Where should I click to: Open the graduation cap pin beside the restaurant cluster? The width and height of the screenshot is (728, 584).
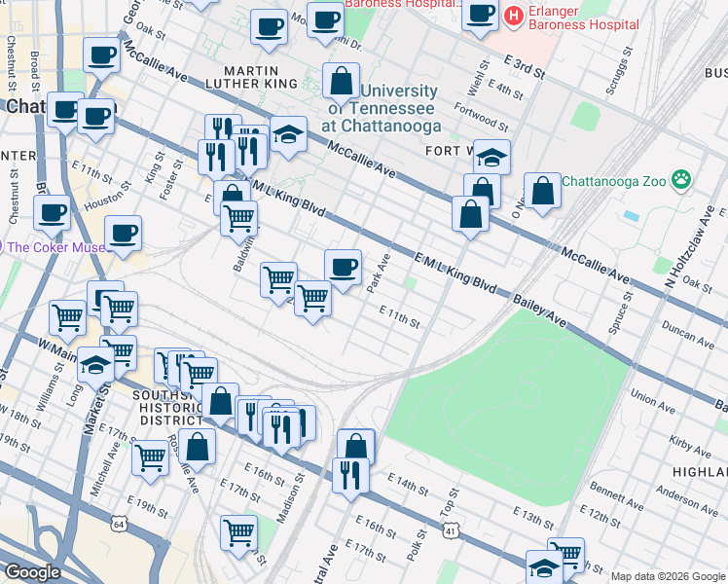point(288,137)
